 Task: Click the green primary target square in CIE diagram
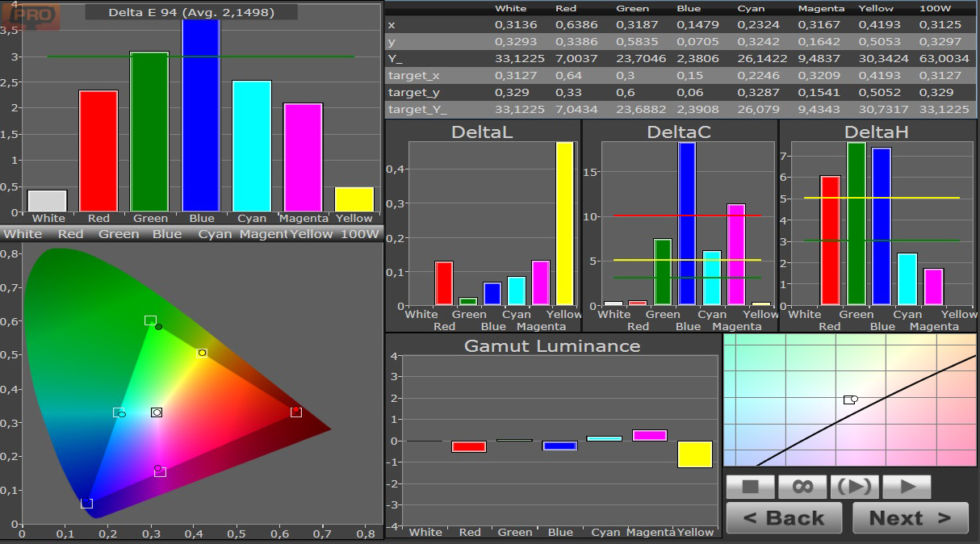[x=150, y=320]
